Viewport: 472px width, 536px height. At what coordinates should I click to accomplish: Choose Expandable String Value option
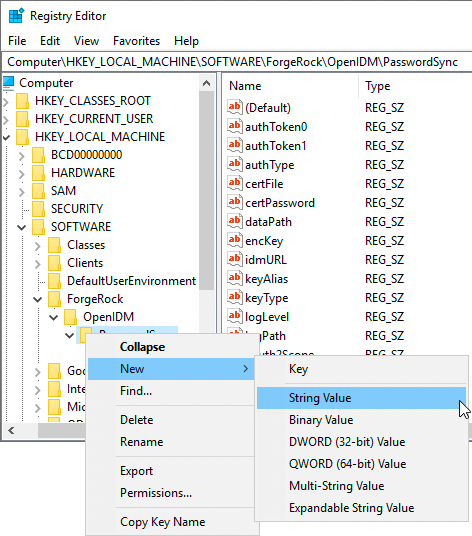(361, 508)
